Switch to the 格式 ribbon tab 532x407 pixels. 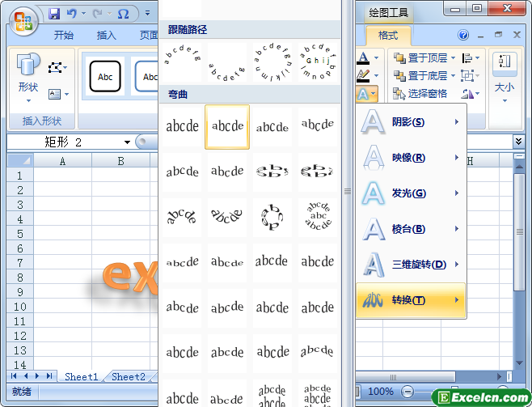pos(388,36)
